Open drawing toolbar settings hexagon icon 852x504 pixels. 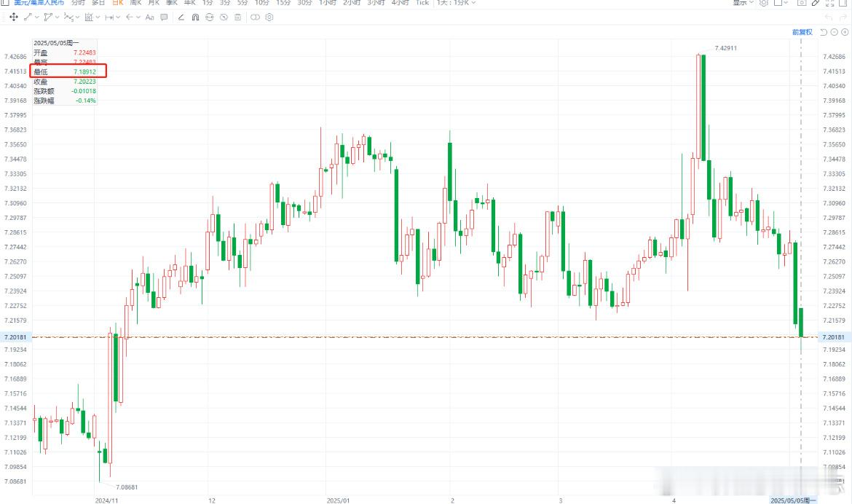(269, 17)
